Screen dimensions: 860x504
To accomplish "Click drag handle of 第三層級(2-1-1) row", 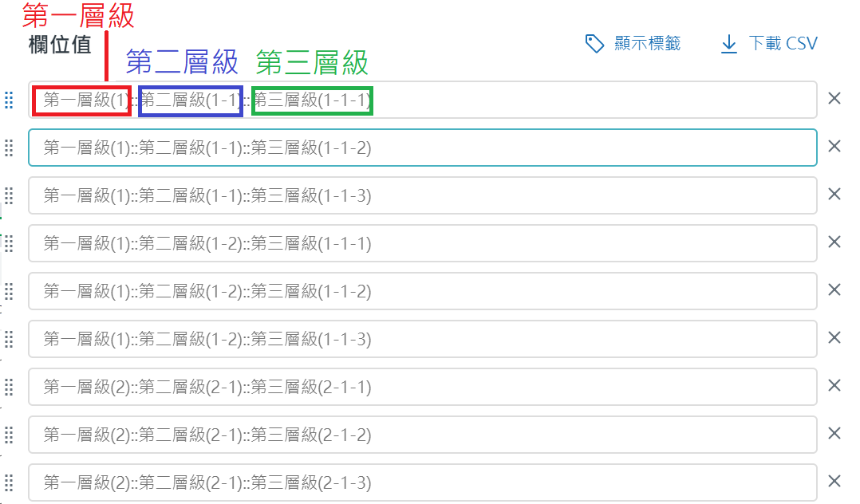I will click(10, 387).
